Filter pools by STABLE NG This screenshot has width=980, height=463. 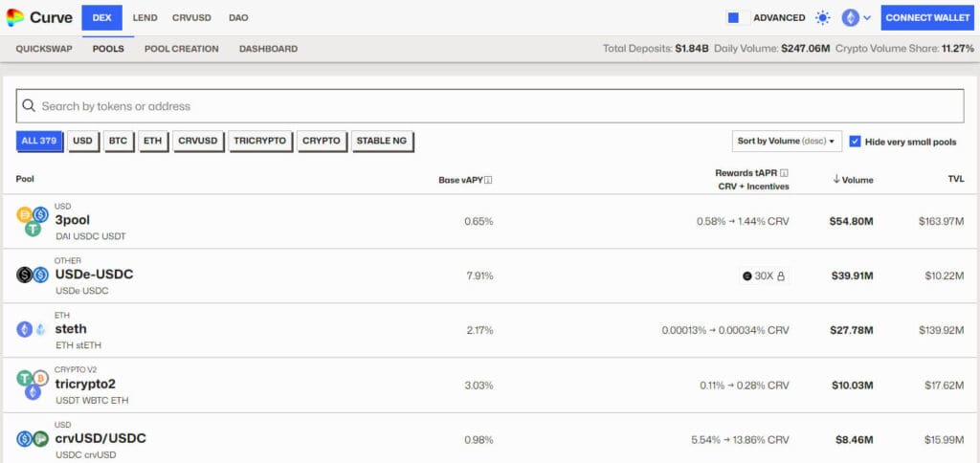tap(382, 142)
